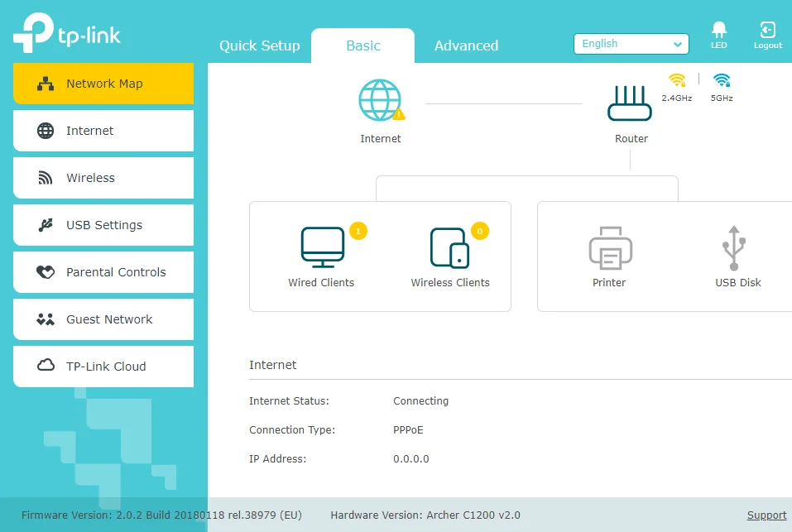Switch to the Basic tab
Viewport: 792px width, 532px height.
tap(363, 46)
